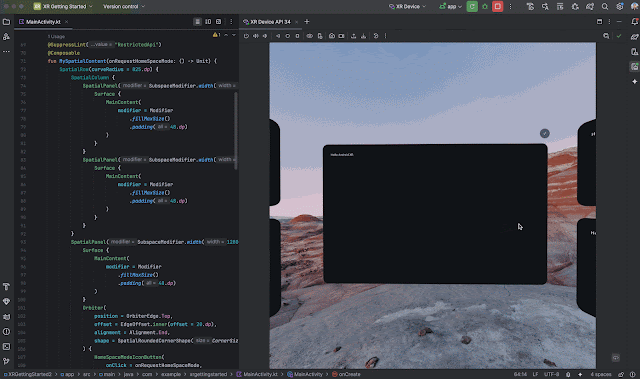Click the center dark spatial panel in emulator
Screen dimensions: 640x379
coord(435,214)
